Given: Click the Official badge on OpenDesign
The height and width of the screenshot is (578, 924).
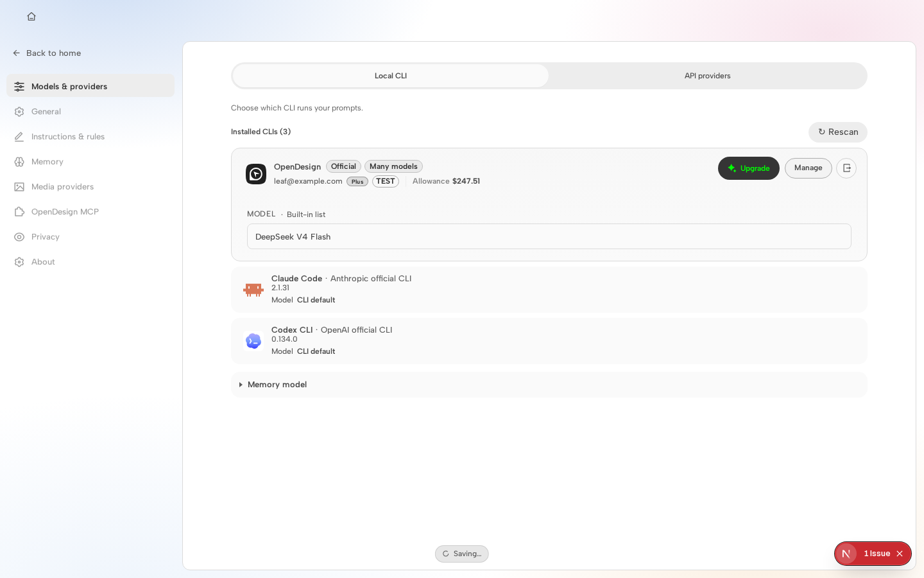Looking at the screenshot, I should pos(343,166).
